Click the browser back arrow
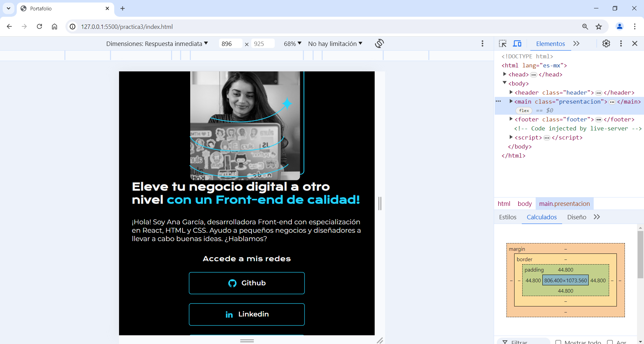This screenshot has height=344, width=644. tap(9, 26)
